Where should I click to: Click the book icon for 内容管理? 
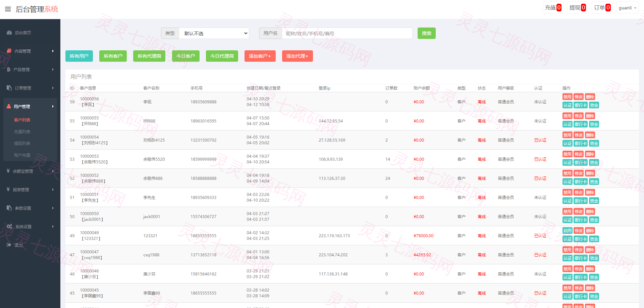[9, 51]
